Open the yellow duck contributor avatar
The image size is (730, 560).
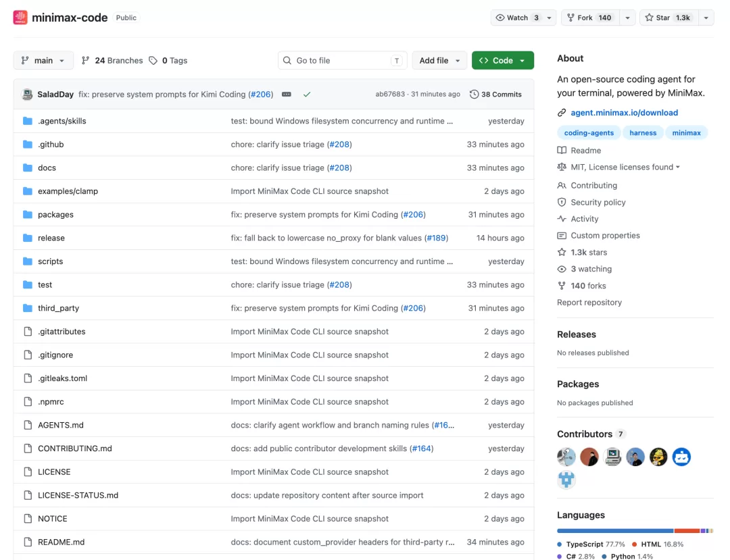tap(658, 457)
